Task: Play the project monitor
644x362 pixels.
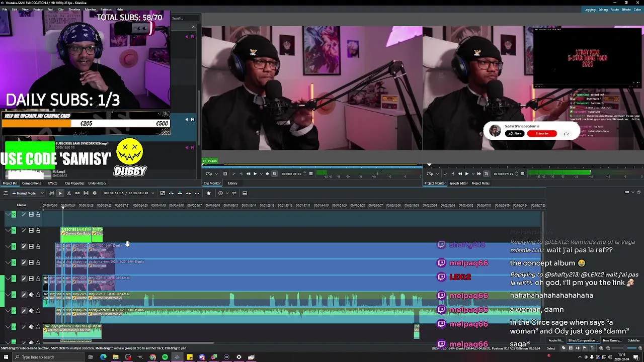Action: click(x=467, y=174)
